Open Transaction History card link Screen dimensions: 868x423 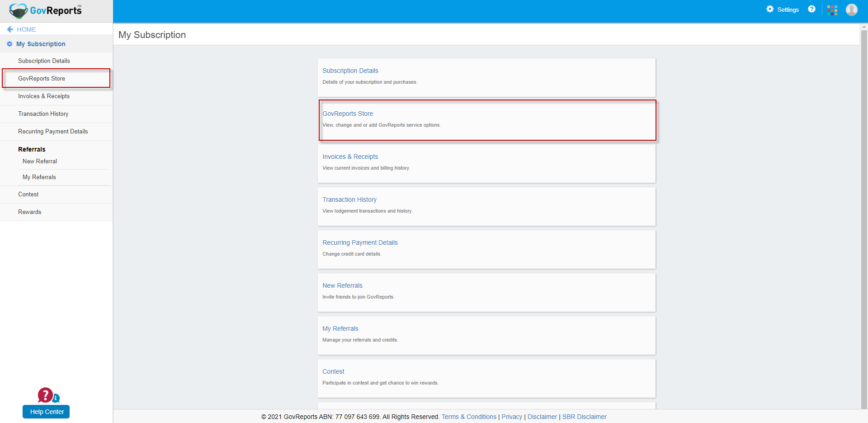349,200
